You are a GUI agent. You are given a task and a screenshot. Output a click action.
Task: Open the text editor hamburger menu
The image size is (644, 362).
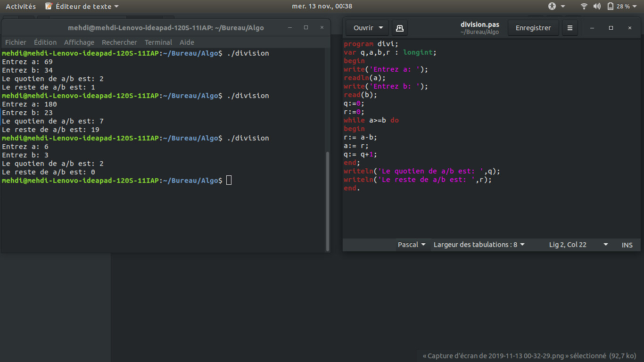[x=570, y=28]
